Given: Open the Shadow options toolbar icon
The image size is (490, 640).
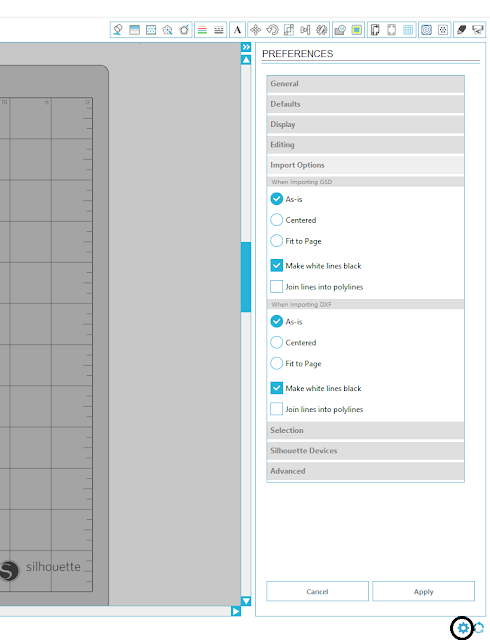Looking at the screenshot, I should tap(167, 30).
